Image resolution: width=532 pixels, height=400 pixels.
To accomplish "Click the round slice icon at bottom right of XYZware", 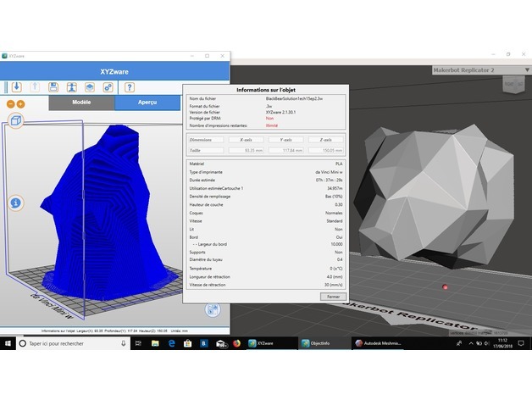I will (213, 309).
